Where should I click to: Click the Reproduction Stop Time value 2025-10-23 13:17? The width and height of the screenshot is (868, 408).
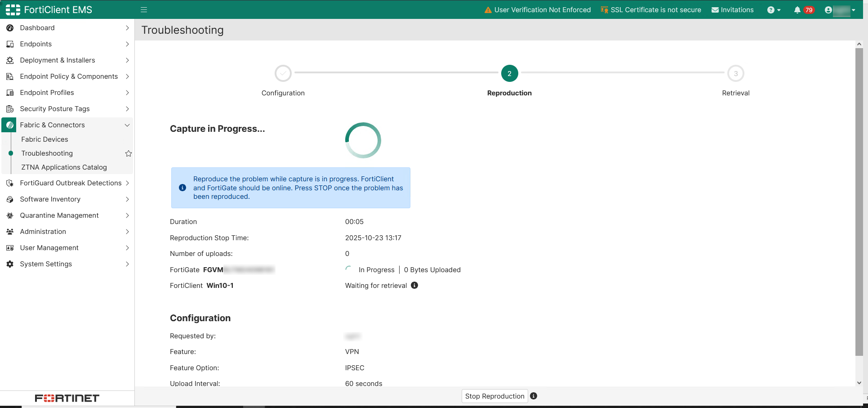(373, 238)
